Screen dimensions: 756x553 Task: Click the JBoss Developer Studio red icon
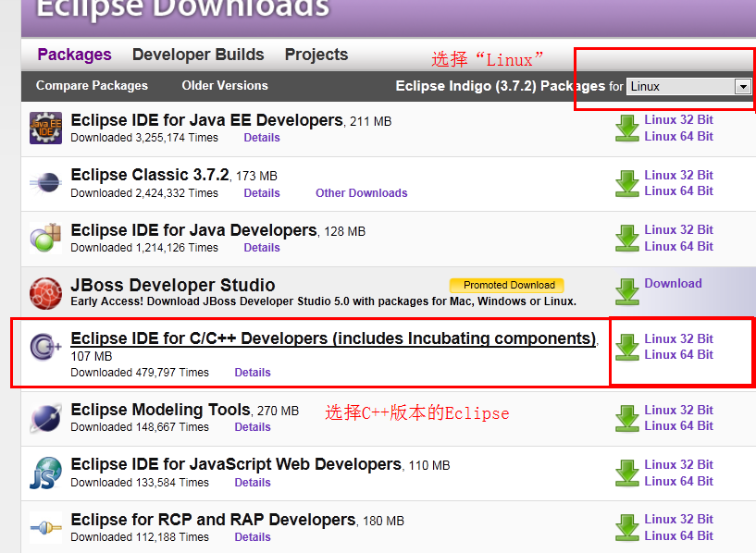(45, 292)
